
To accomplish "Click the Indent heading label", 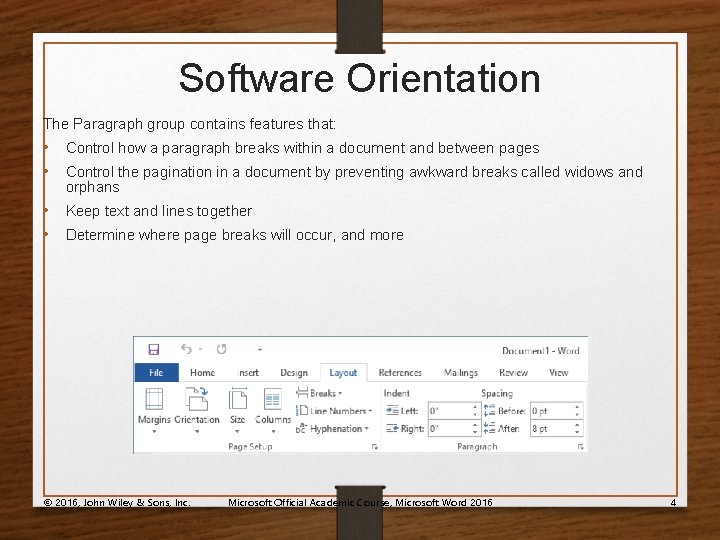I will click(x=396, y=393).
